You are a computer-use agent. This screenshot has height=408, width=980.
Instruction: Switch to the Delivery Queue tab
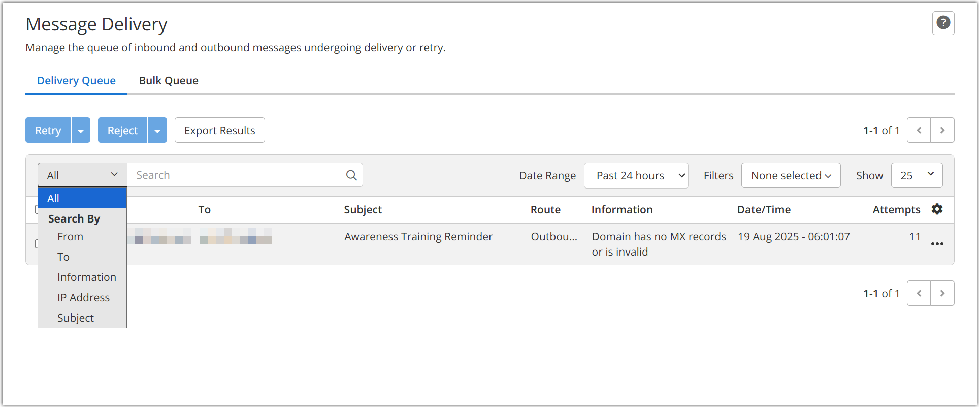[x=76, y=80]
